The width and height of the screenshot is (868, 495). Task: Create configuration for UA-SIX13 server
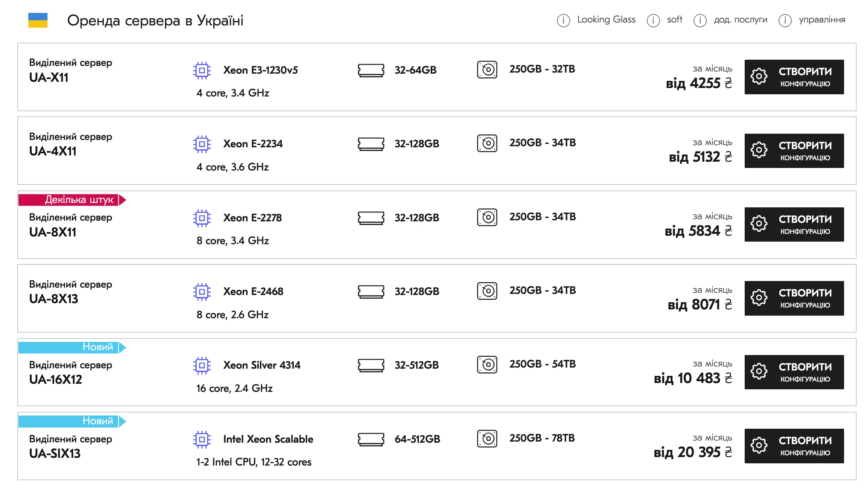click(x=794, y=446)
